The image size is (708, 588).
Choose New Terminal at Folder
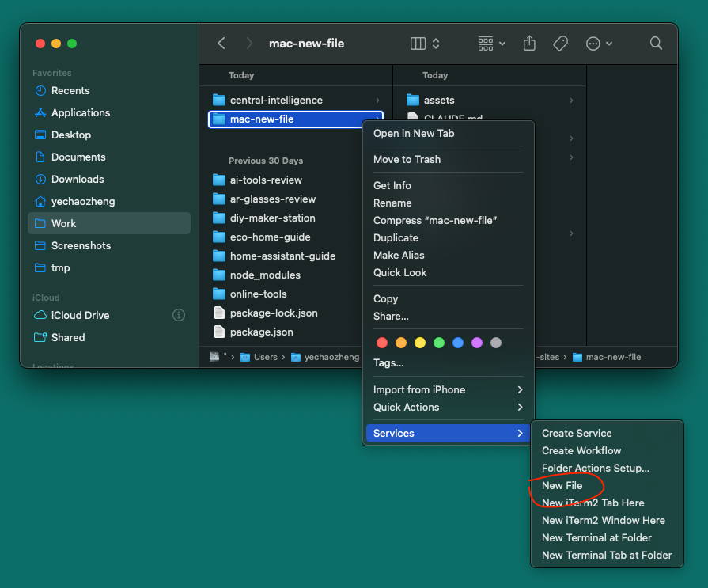(607, 538)
